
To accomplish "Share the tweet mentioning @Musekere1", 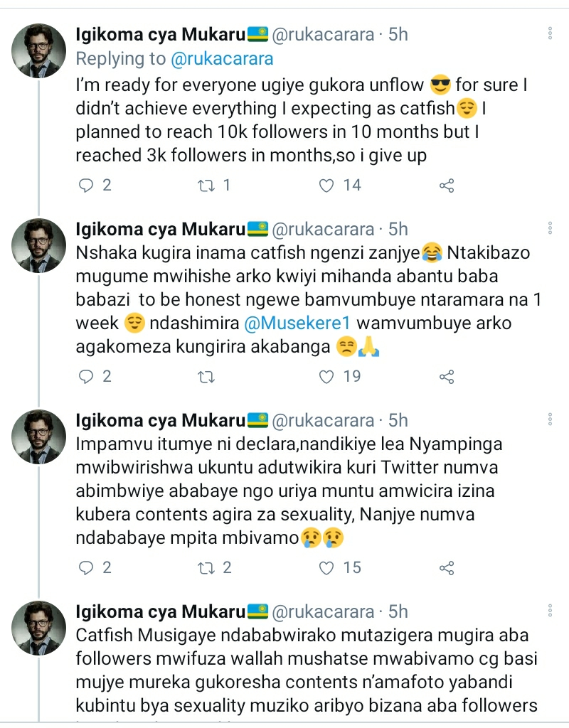I will point(447,377).
